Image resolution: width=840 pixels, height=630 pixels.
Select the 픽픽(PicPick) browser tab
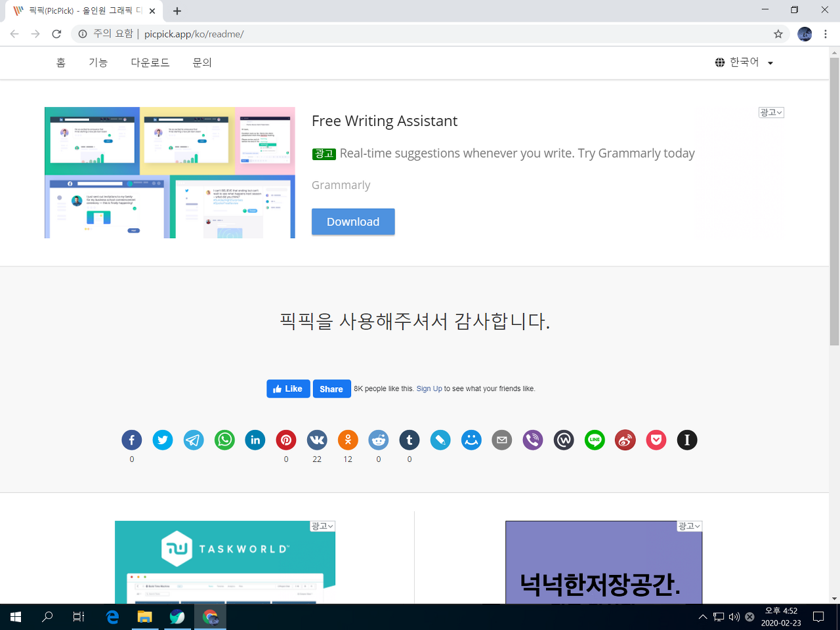click(84, 10)
